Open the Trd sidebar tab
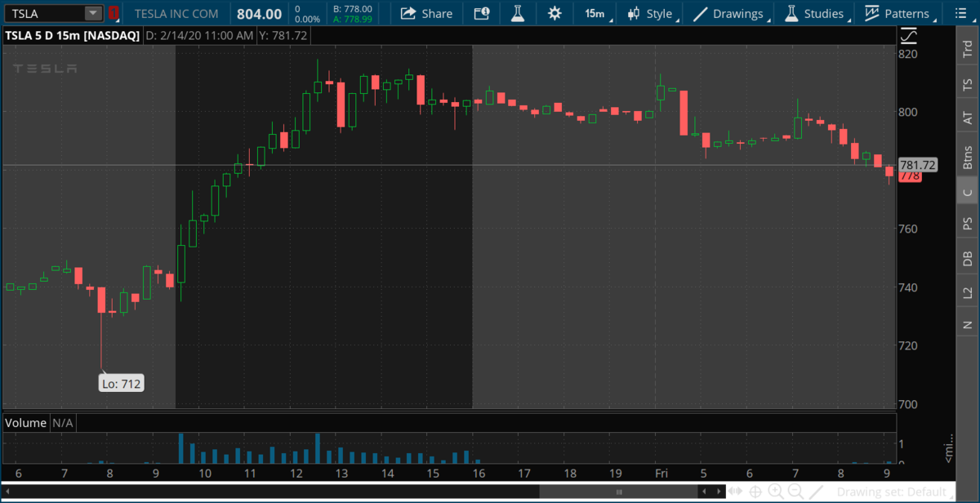This screenshot has height=503, width=980. 968,48
